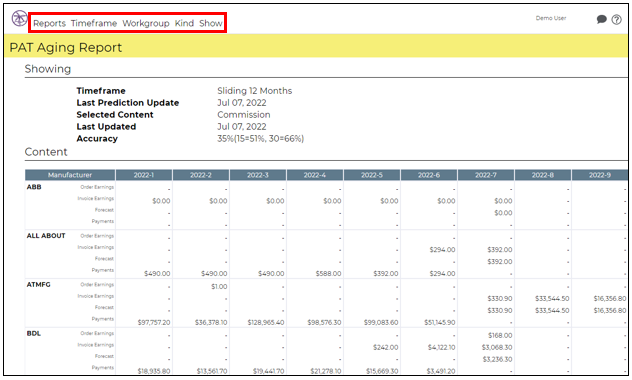
Task: Click BDL forecast value $3,236.30
Action: pyautogui.click(x=497, y=359)
